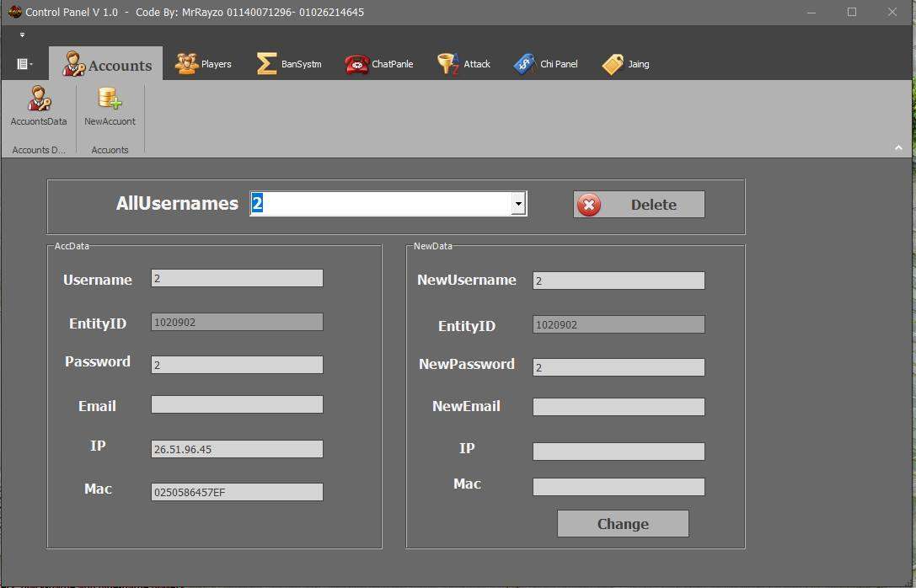916x588 pixels.
Task: Click the EntityID field in AccData
Action: (237, 322)
